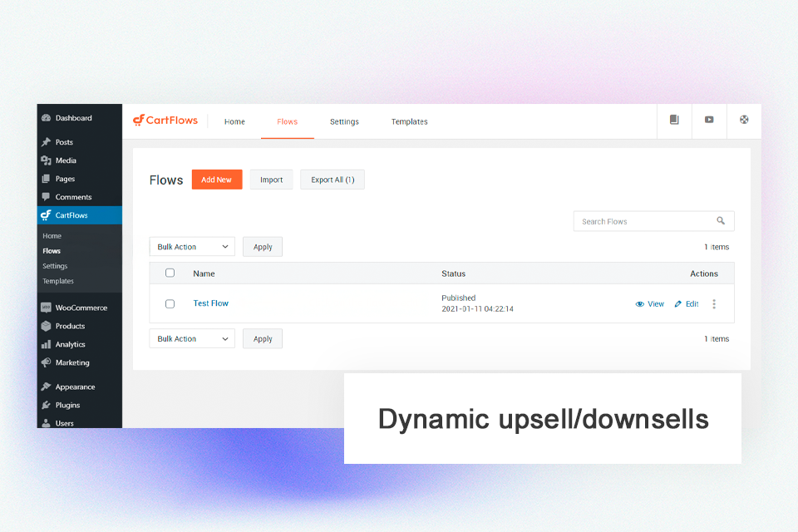The height and width of the screenshot is (532, 798).
Task: Click the Add New button
Action: 217,180
